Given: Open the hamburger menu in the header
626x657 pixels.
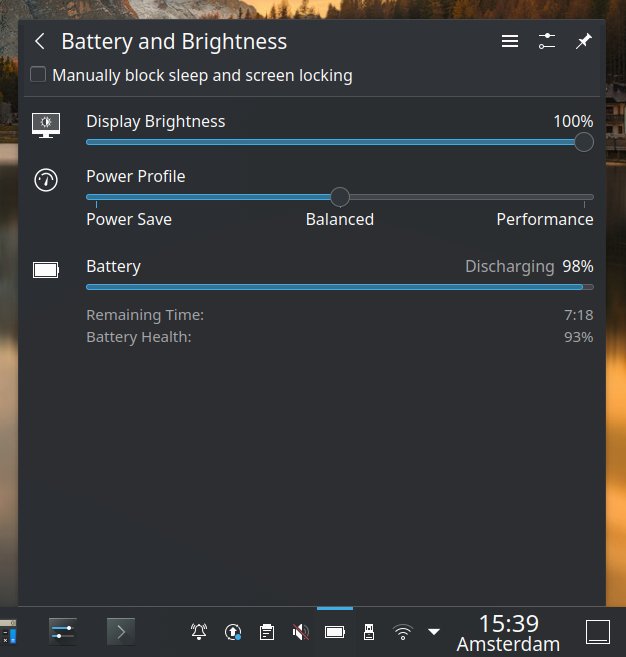Looking at the screenshot, I should (x=510, y=42).
